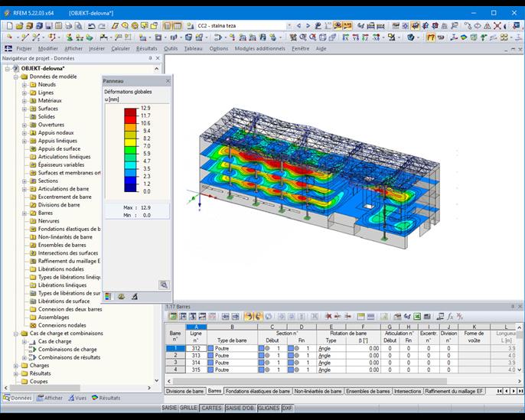The height and width of the screenshot is (420, 525).
Task: Click the red 12.9 color swatch in legend
Action: point(131,112)
